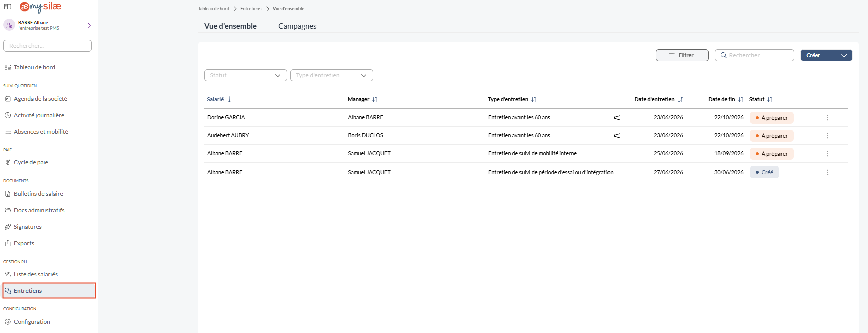868x333 pixels.
Task: Sort by Type d'entretien column arrows
Action: (x=534, y=99)
